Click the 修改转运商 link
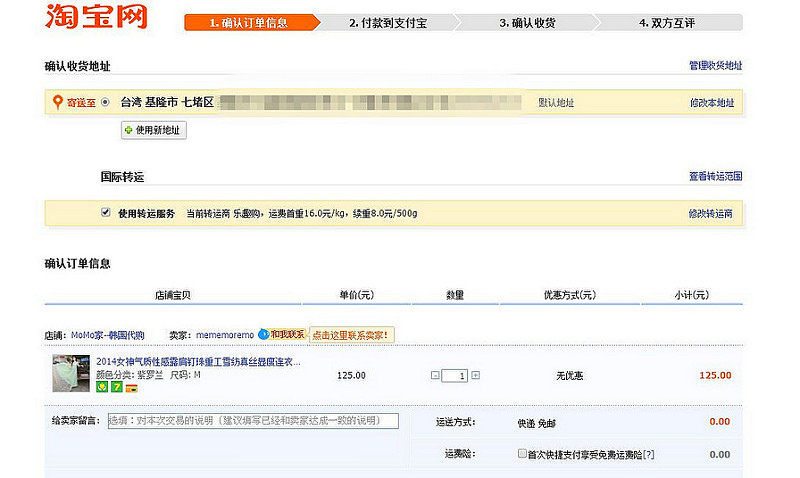Image resolution: width=800 pixels, height=478 pixels. tap(711, 213)
